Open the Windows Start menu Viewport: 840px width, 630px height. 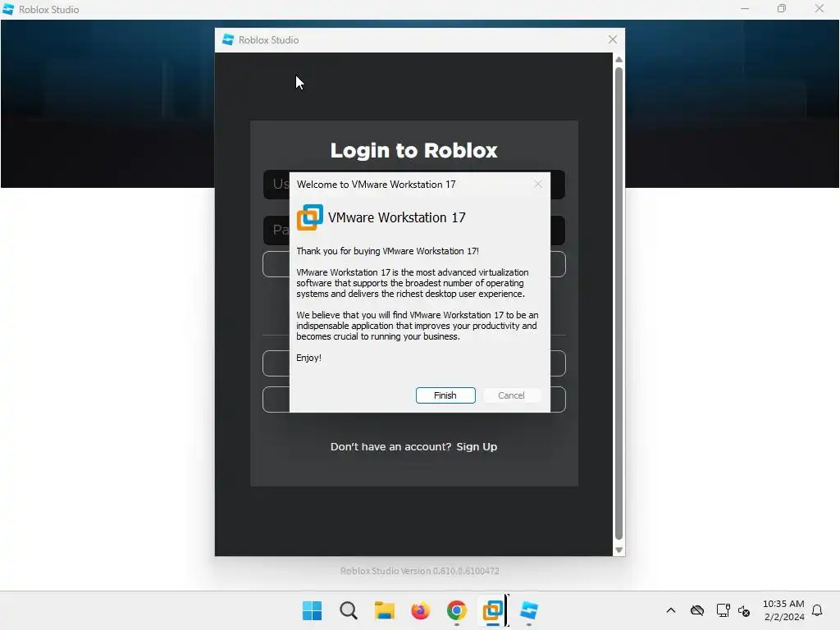[x=312, y=610]
